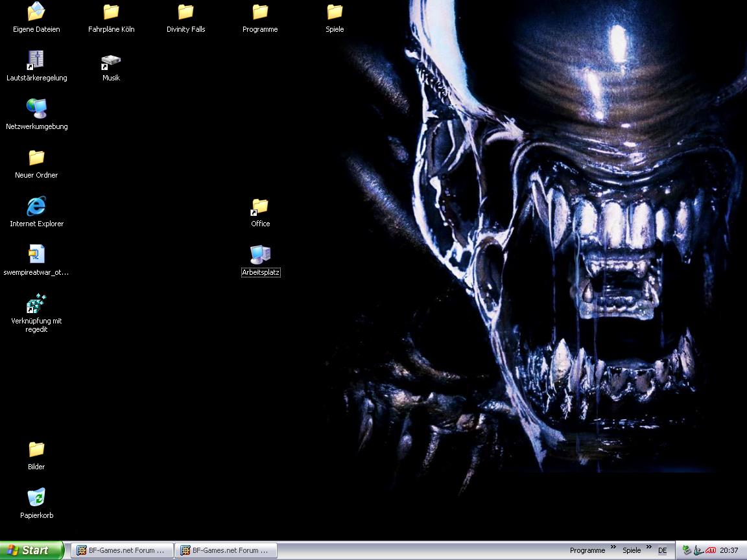Image resolution: width=747 pixels, height=560 pixels.
Task: Expand the Spiele toolbar chevron in taskbar
Action: (x=649, y=547)
